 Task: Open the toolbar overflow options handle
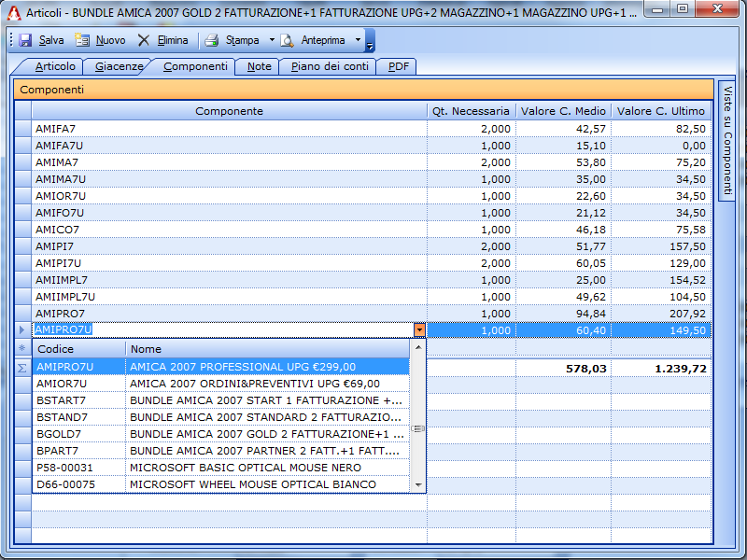coord(370,40)
